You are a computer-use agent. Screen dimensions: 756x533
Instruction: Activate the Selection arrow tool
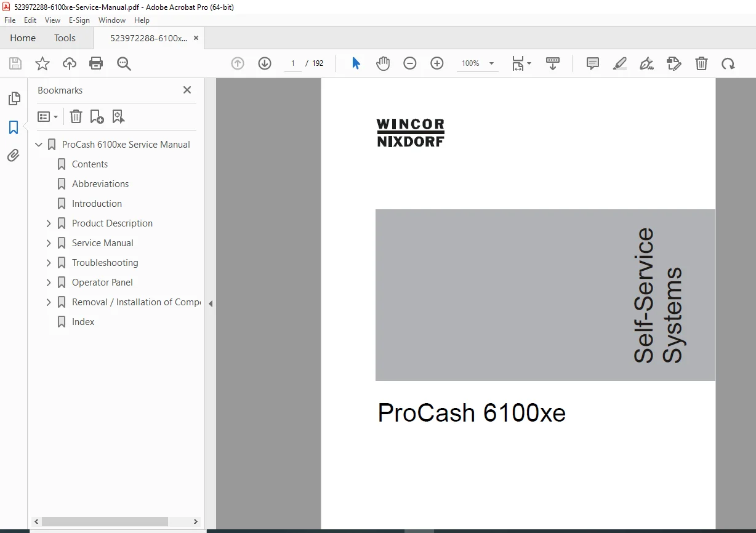(356, 63)
